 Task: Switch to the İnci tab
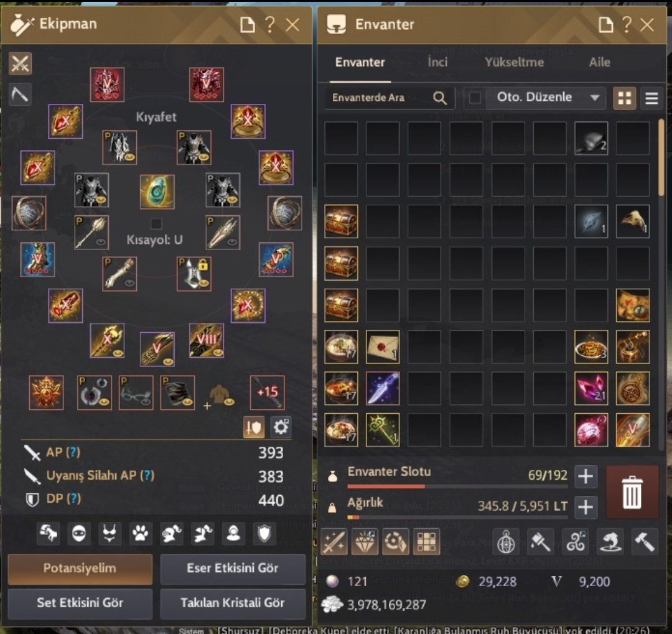(437, 62)
